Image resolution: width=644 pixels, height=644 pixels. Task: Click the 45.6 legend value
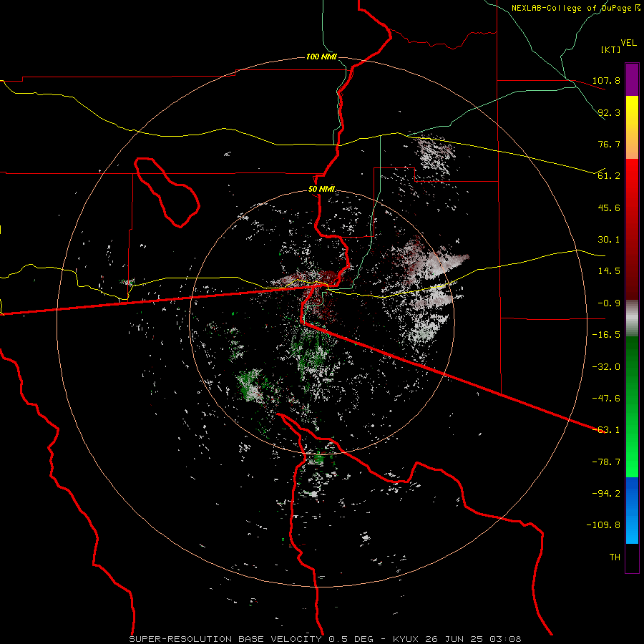pyautogui.click(x=609, y=208)
